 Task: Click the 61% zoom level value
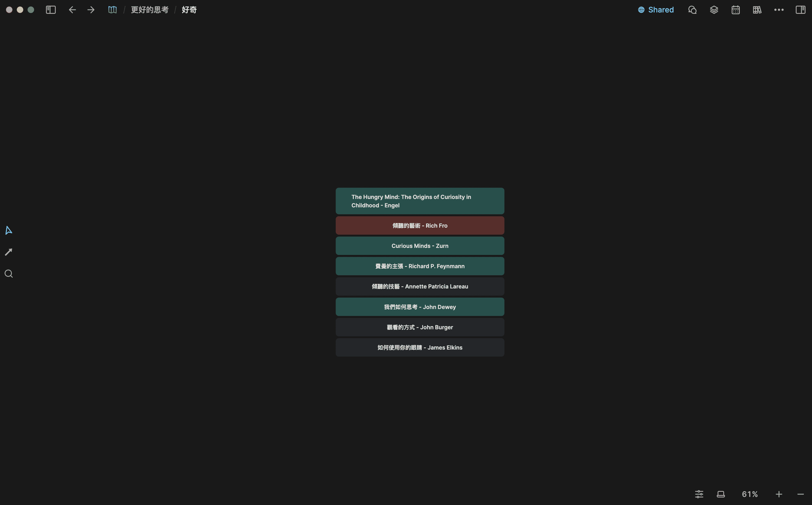coord(750,494)
